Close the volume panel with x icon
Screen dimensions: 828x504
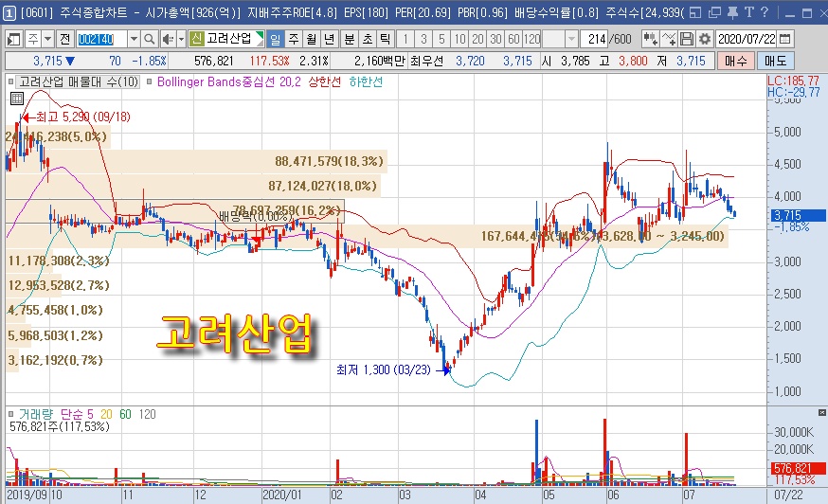click(x=821, y=413)
